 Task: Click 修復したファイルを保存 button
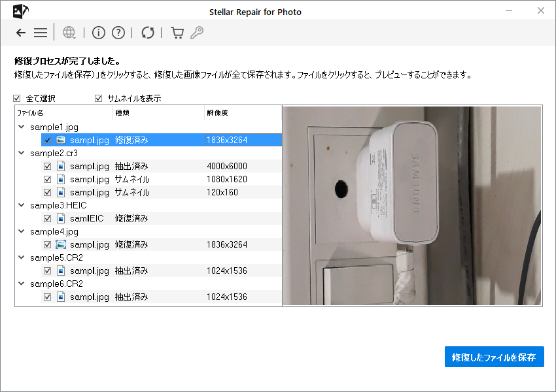click(494, 357)
